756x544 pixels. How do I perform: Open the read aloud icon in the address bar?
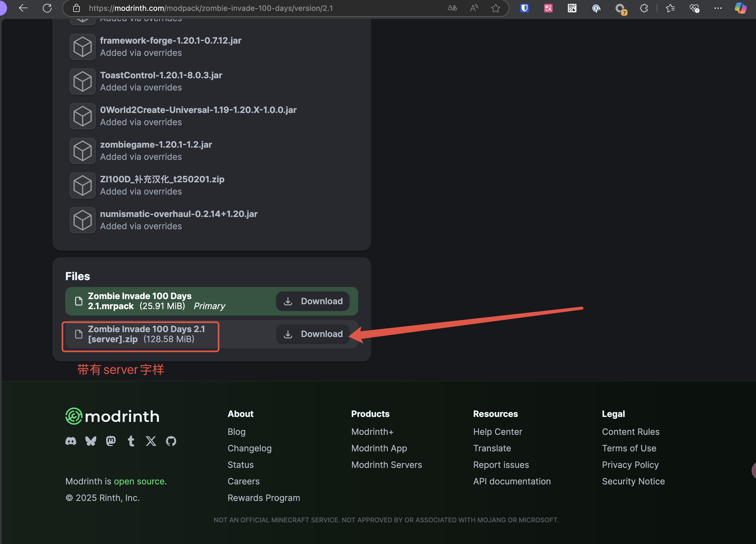(474, 8)
